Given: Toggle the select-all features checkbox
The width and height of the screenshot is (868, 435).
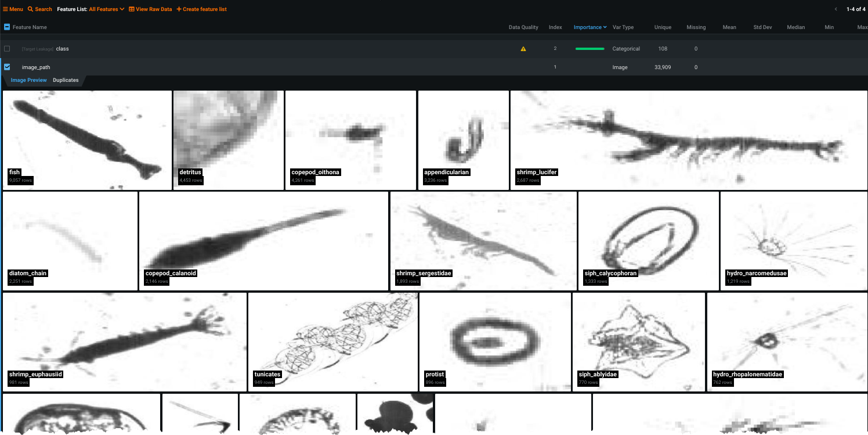Looking at the screenshot, I should 7,27.
